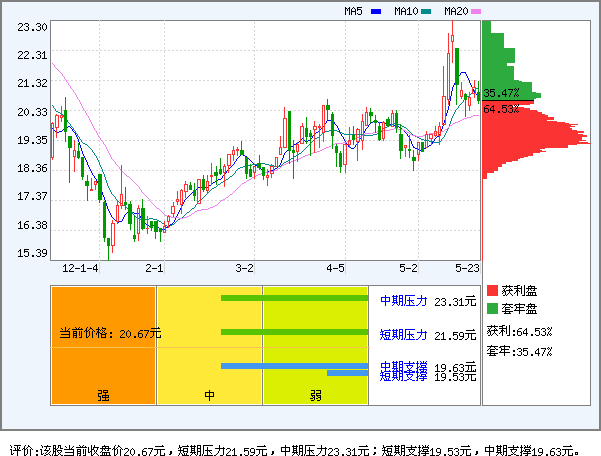The height and width of the screenshot is (456, 601).
Task: Select the 5-23 date axis label
Action: coord(467,269)
